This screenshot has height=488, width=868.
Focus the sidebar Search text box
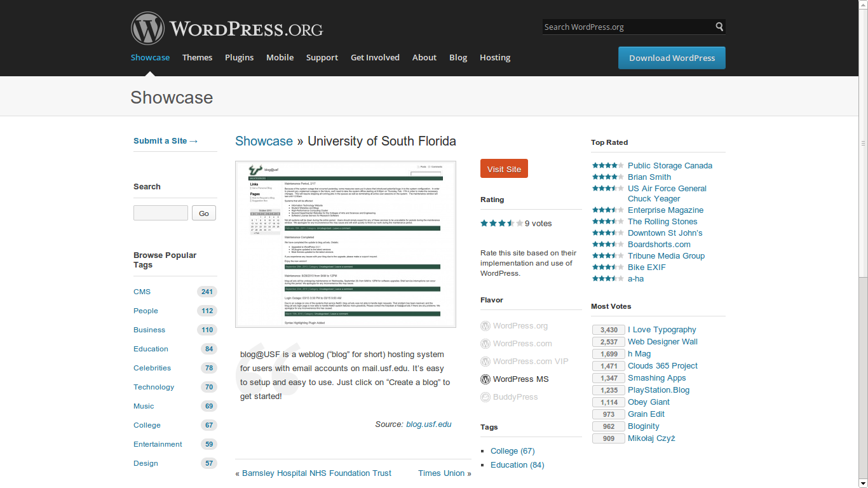coord(161,213)
